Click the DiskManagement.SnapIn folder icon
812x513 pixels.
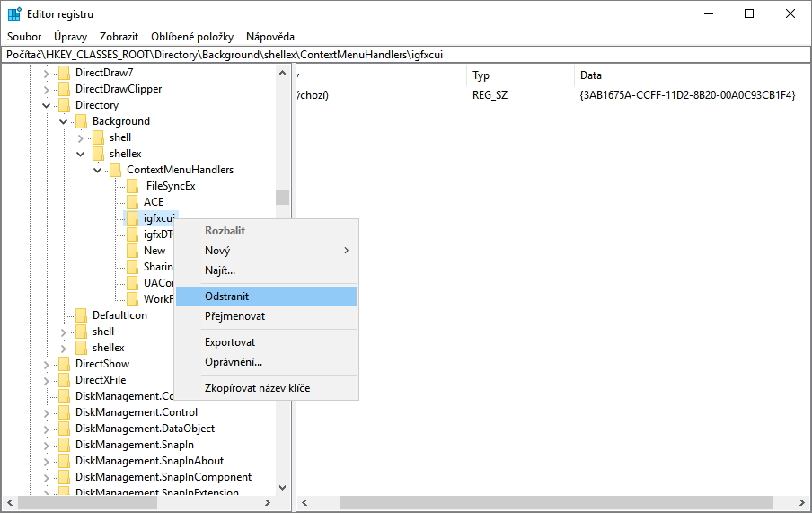[x=64, y=445]
